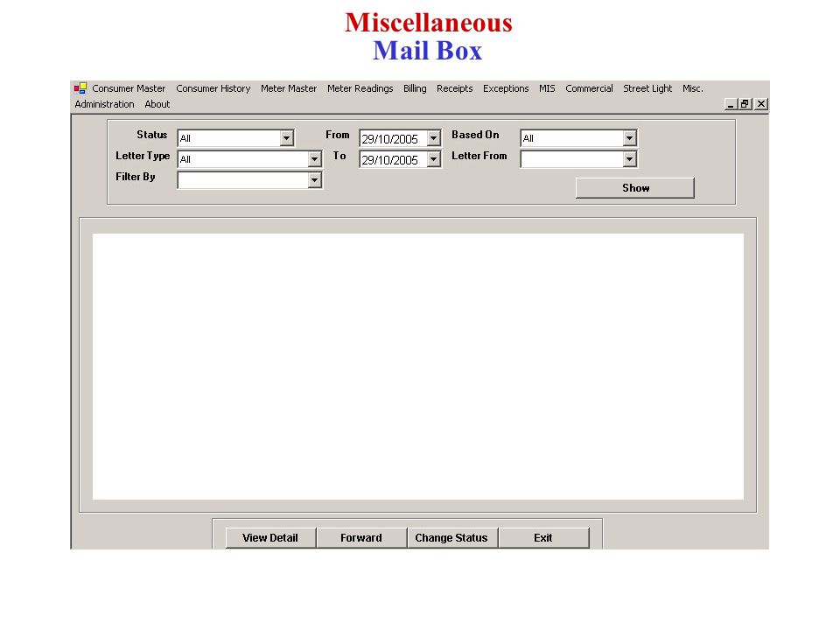
Task: Open the Consumer History menu
Action: coord(213,88)
